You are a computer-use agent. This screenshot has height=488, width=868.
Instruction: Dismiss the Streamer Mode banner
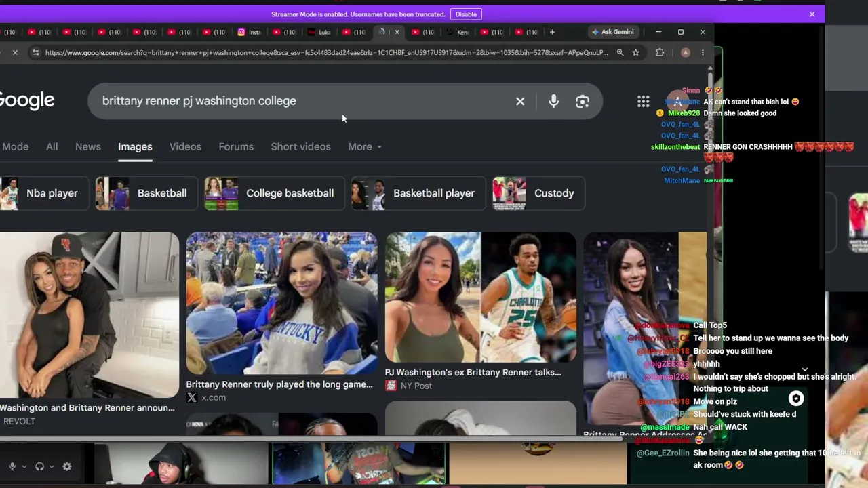coord(812,14)
